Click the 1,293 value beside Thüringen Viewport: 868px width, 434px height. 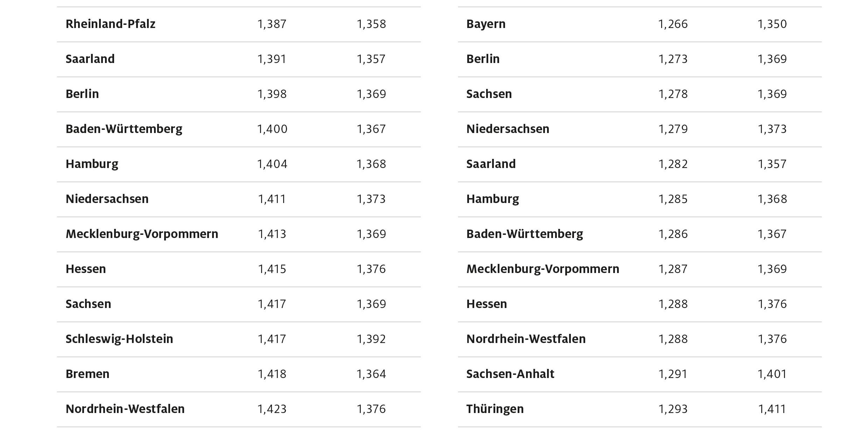pos(673,409)
